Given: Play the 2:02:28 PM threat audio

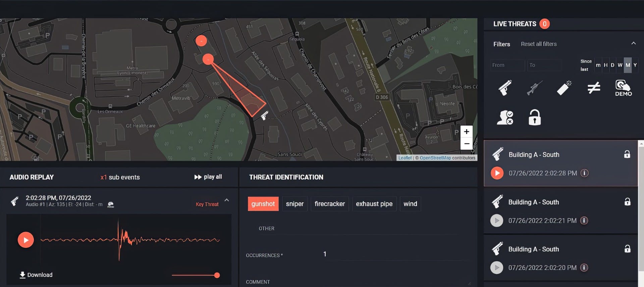Looking at the screenshot, I should click(x=497, y=173).
